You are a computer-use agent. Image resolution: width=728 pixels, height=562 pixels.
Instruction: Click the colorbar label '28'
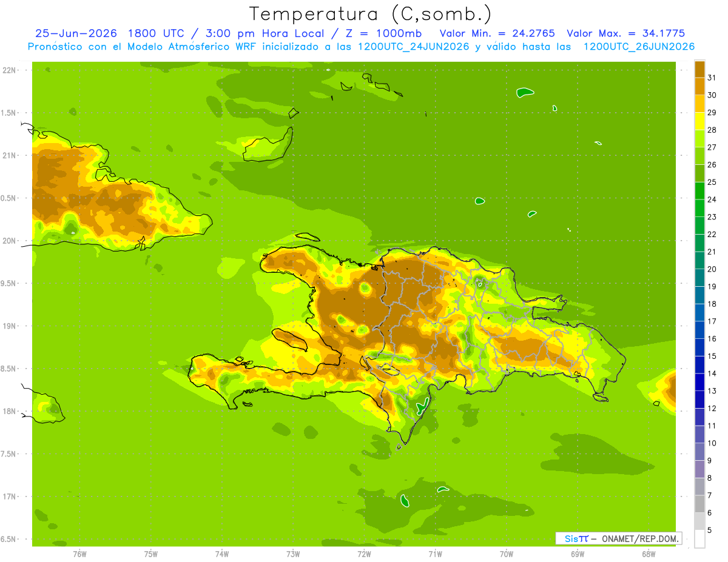pos(712,130)
